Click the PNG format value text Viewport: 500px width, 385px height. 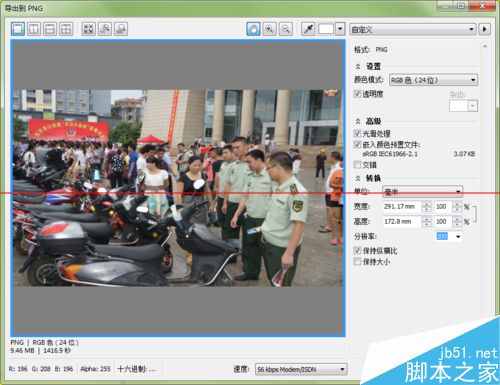coord(381,50)
